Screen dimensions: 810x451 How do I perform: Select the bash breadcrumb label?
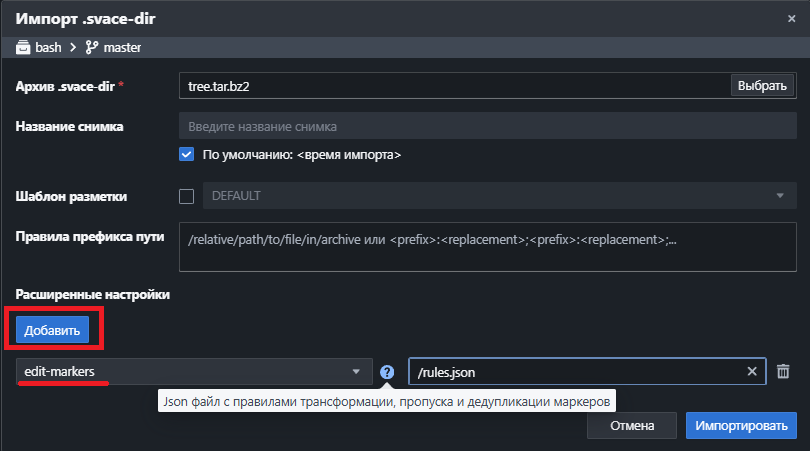tap(48, 47)
